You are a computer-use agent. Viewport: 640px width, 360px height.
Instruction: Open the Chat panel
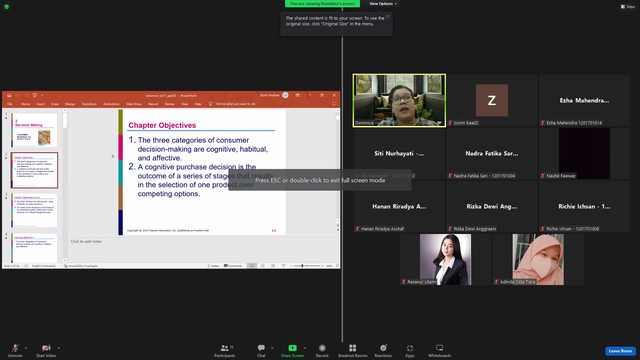261,350
